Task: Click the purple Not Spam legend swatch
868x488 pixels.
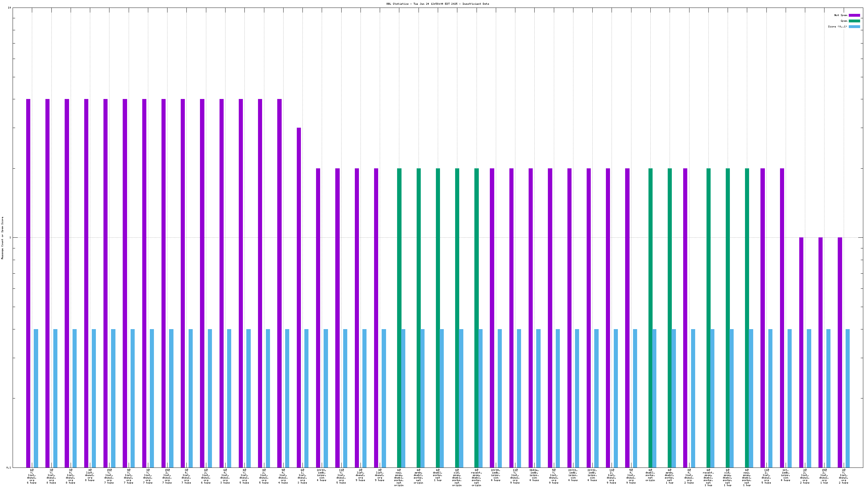Action: tap(854, 15)
